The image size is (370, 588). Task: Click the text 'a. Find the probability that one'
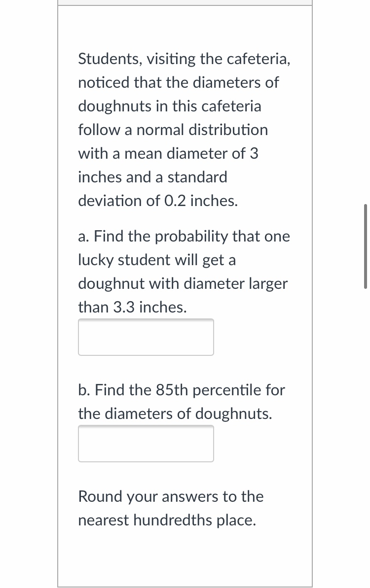coord(184,237)
